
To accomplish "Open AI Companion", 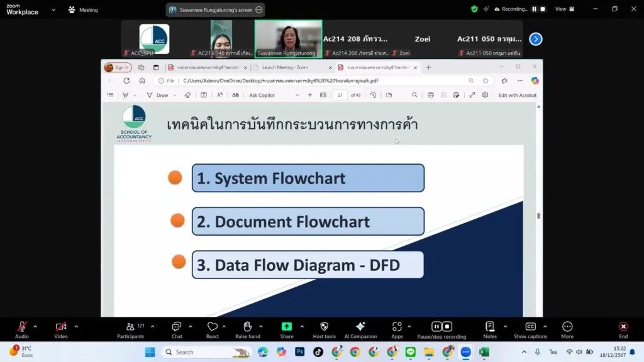I will (x=360, y=330).
